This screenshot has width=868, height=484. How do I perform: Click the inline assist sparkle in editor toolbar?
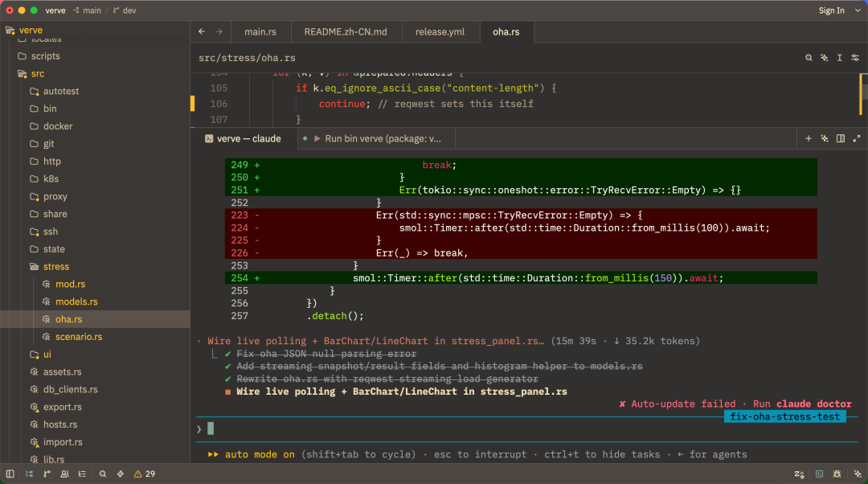[x=825, y=58]
